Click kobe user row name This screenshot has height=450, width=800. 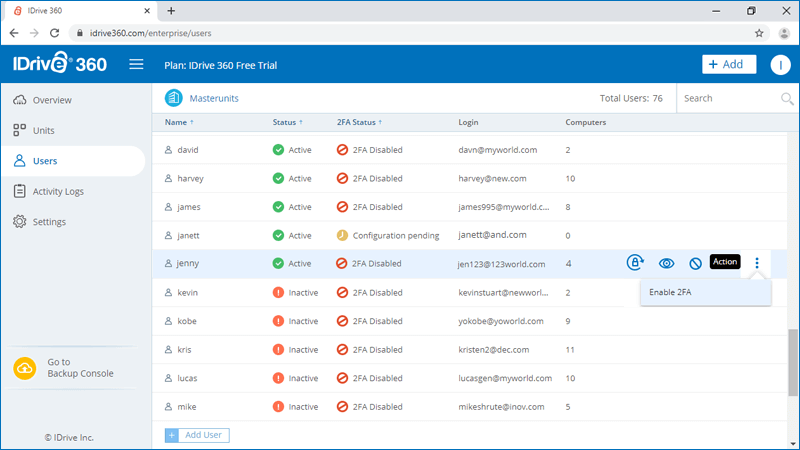tap(187, 321)
